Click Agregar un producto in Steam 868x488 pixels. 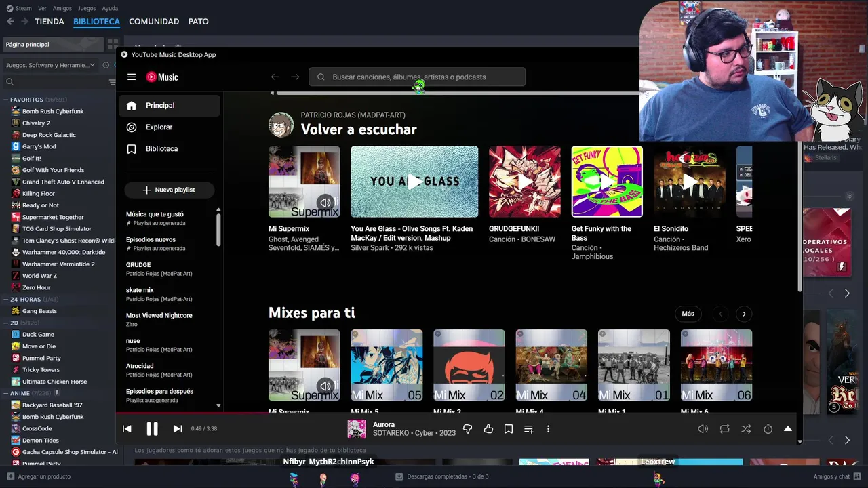click(38, 476)
